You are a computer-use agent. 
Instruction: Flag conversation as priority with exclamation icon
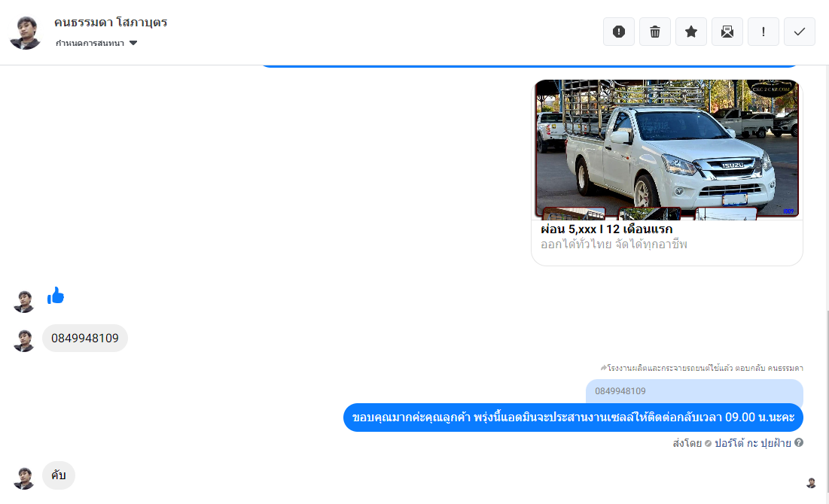[763, 32]
